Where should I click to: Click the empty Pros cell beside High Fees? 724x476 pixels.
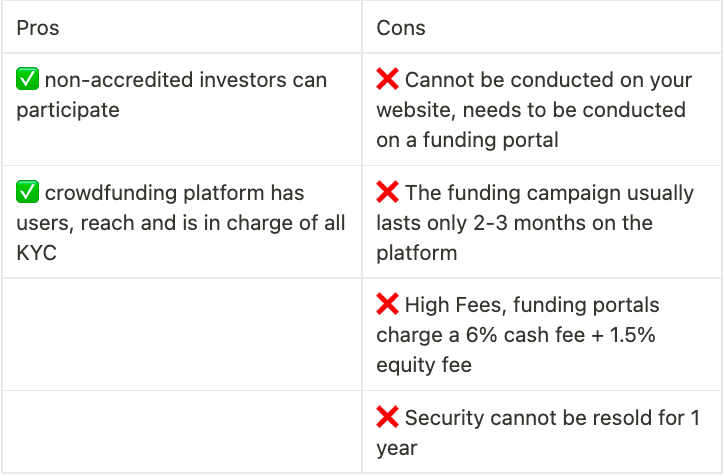coord(182,335)
